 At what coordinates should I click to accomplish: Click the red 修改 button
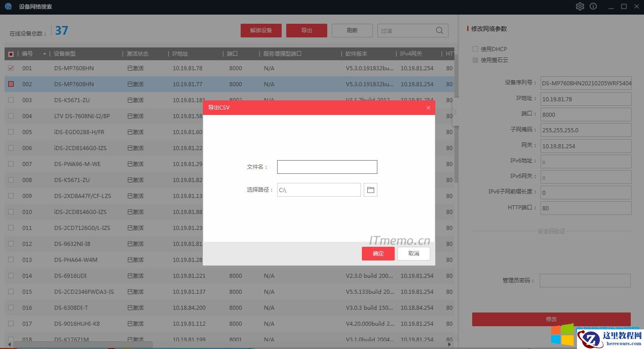click(x=551, y=319)
